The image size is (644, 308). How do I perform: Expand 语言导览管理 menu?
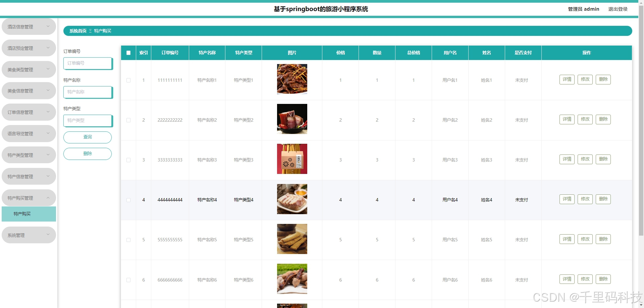(x=29, y=134)
